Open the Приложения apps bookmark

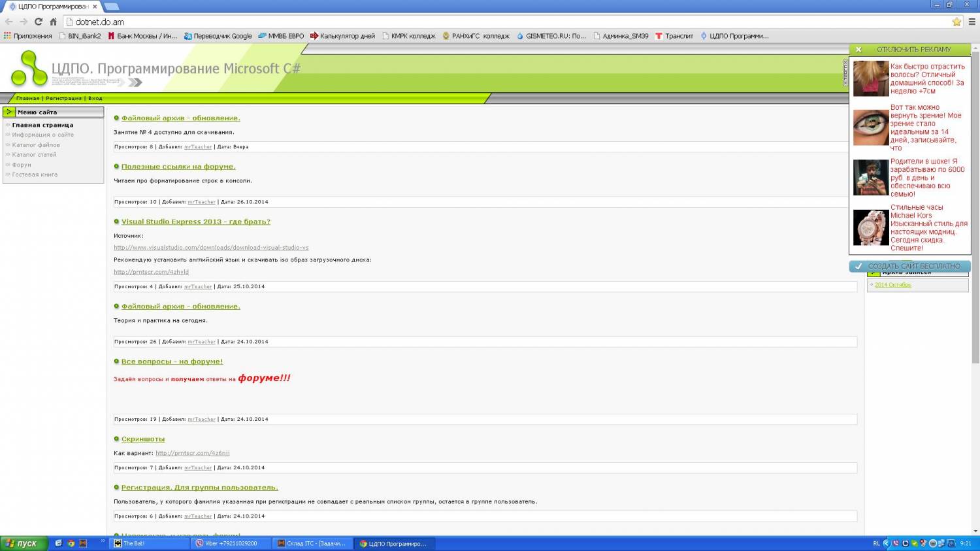tap(28, 36)
